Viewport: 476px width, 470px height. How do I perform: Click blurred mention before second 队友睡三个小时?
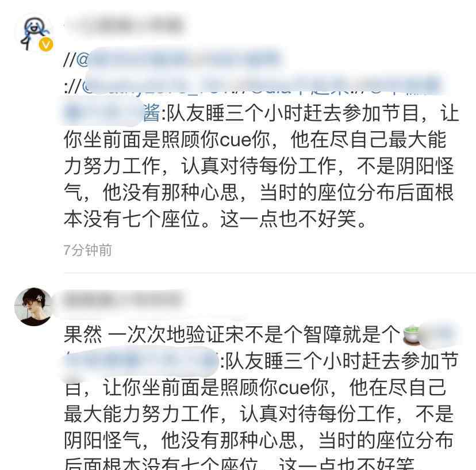click(x=141, y=362)
